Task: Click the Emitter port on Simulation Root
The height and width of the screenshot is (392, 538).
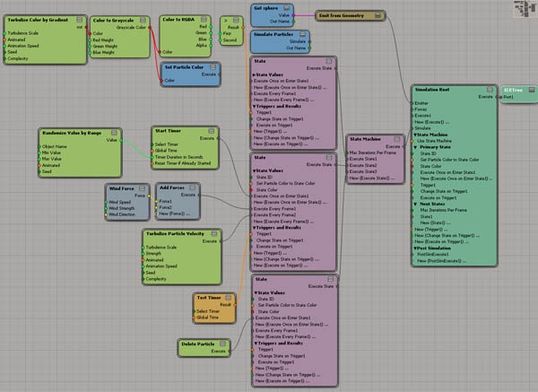Action: pos(412,103)
